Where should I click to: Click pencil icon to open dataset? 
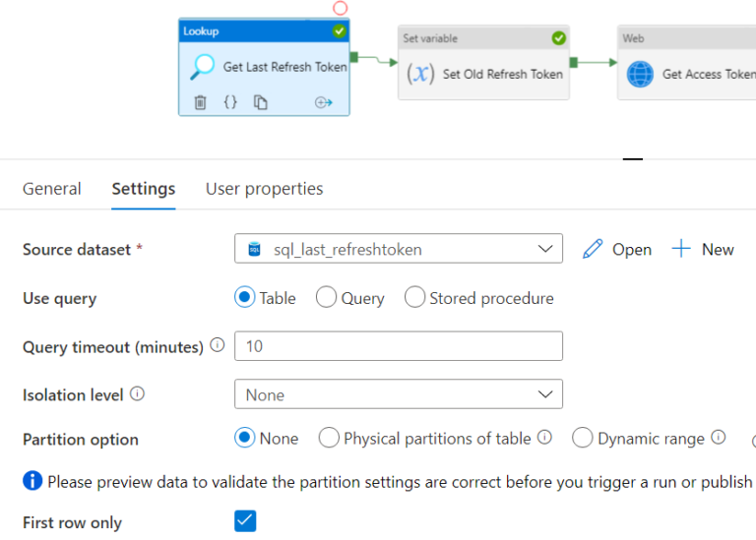point(593,249)
